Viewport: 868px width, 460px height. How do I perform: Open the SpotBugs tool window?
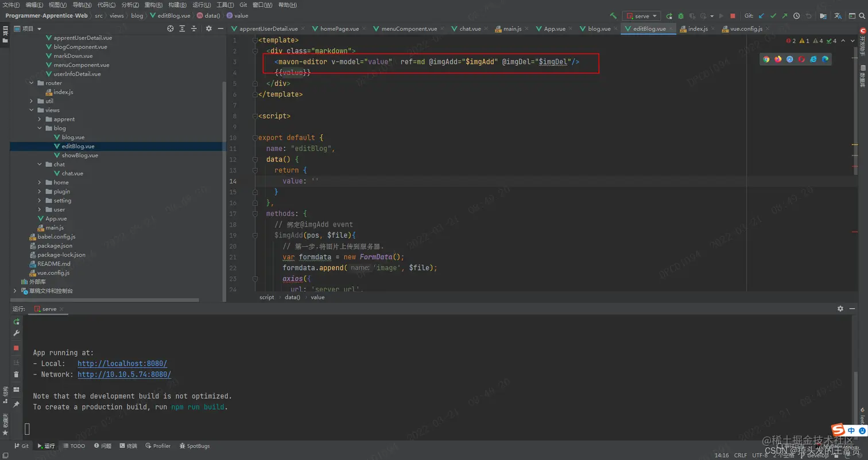[194, 446]
